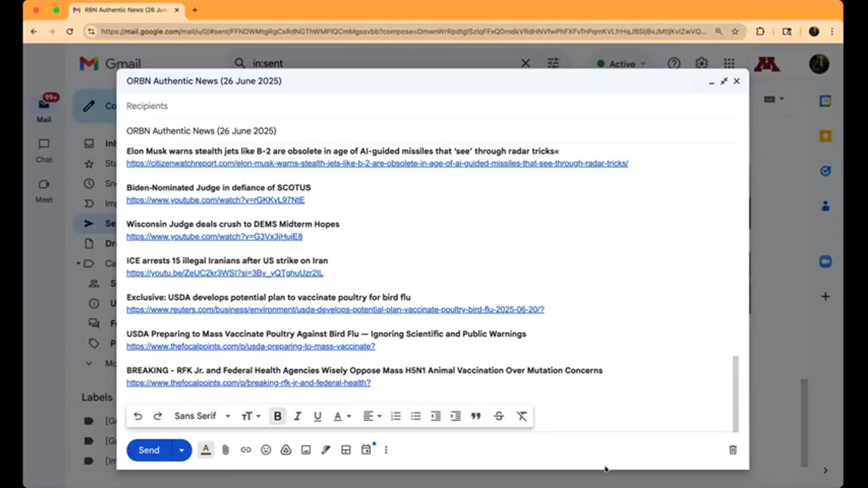Open the Gmail Support help icon
868x488 pixels.
673,63
